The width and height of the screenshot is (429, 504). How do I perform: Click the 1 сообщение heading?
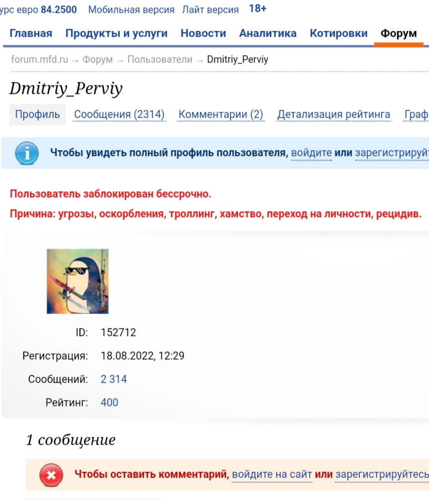click(71, 440)
